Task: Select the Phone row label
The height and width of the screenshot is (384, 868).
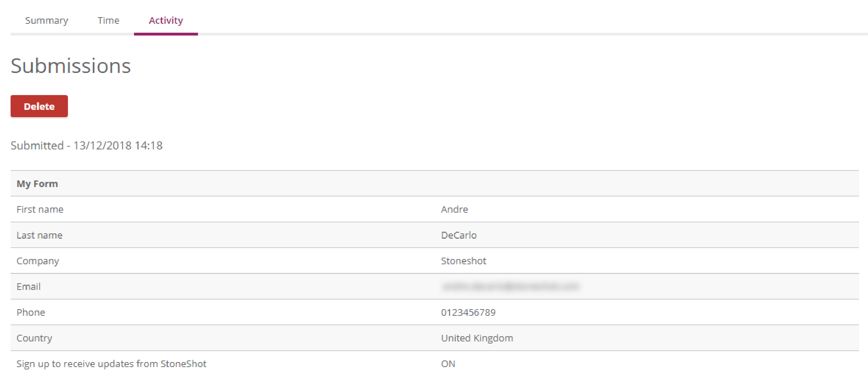Action: click(x=31, y=312)
